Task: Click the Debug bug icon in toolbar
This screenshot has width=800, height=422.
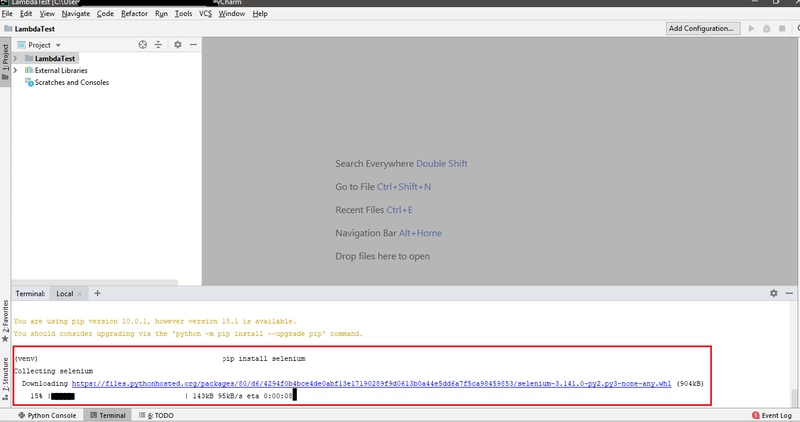Action: [766, 29]
